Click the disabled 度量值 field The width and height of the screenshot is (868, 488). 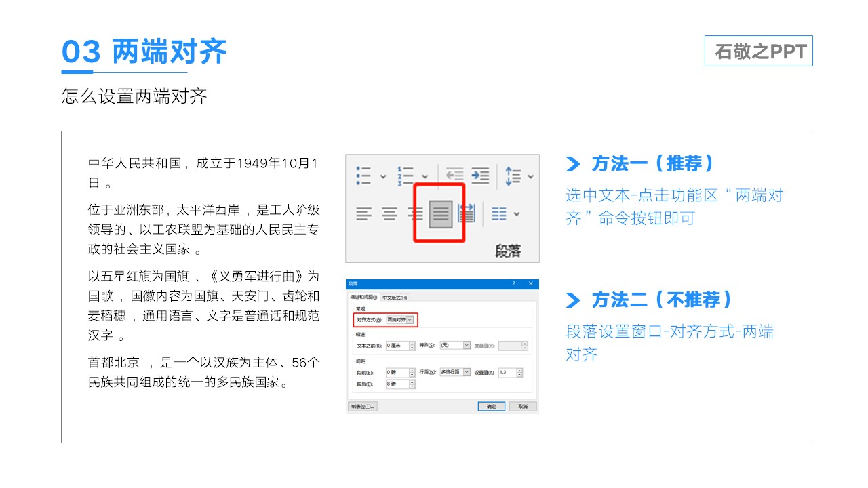click(x=513, y=346)
